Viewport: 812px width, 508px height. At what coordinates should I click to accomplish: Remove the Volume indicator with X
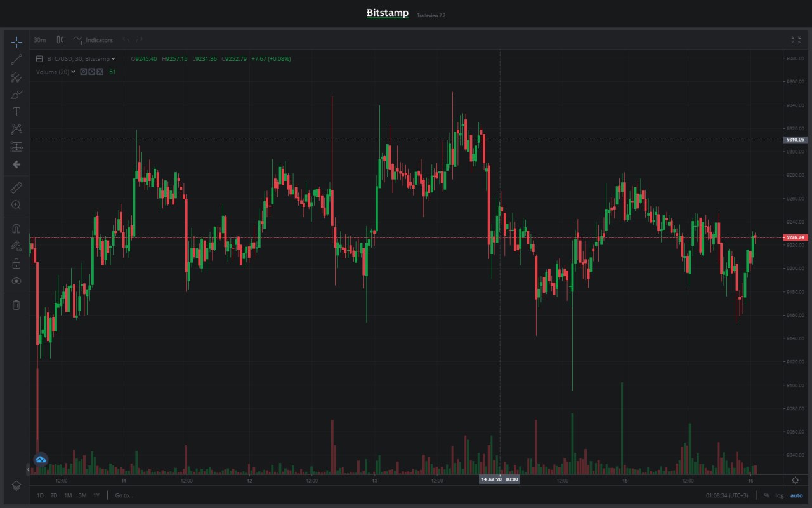click(100, 72)
